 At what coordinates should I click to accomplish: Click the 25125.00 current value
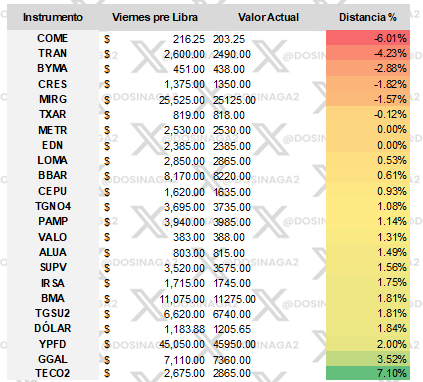click(x=234, y=100)
